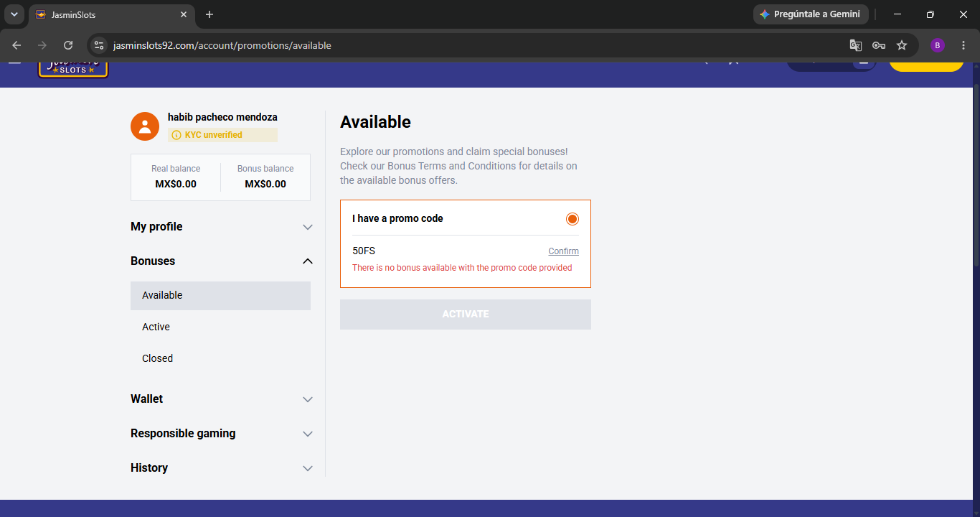980x517 pixels.
Task: Open the Active bonuses menu item
Action: pos(220,327)
